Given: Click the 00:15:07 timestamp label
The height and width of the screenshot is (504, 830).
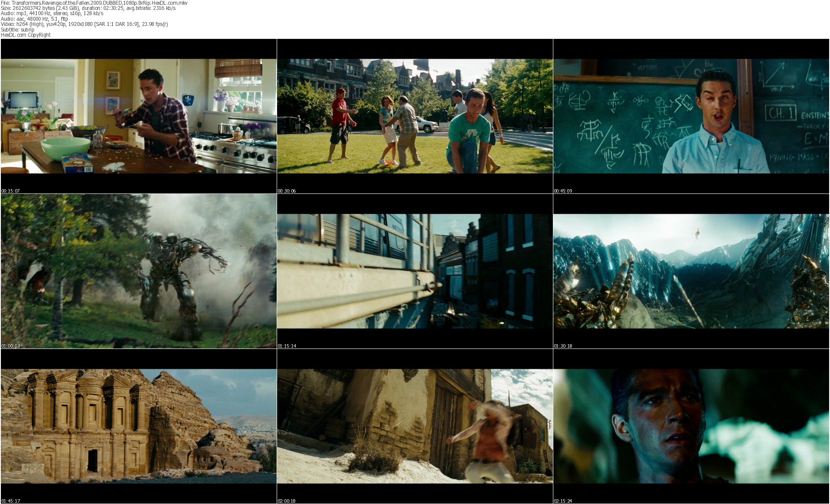Looking at the screenshot, I should [11, 191].
